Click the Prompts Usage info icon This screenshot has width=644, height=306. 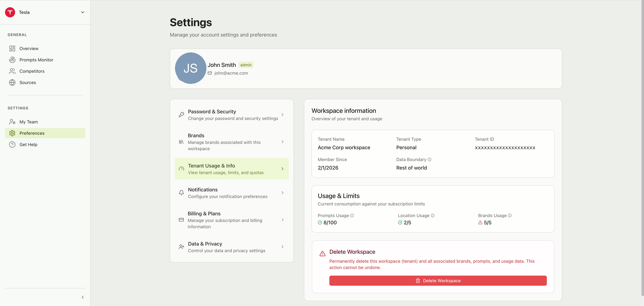pyautogui.click(x=352, y=215)
